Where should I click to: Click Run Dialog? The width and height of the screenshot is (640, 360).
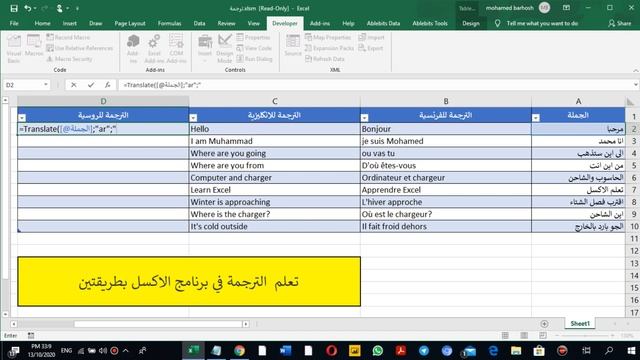pos(254,59)
